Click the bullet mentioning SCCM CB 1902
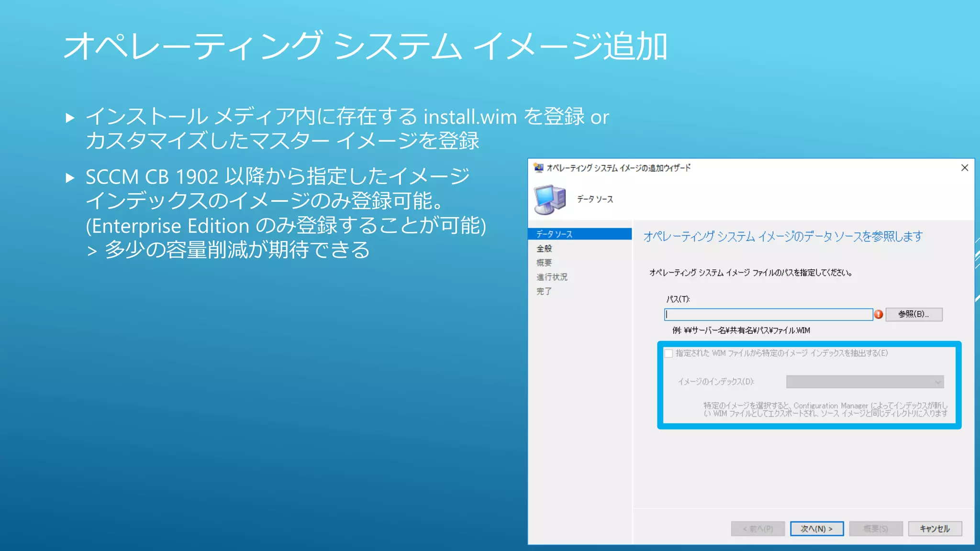 pyautogui.click(x=286, y=213)
